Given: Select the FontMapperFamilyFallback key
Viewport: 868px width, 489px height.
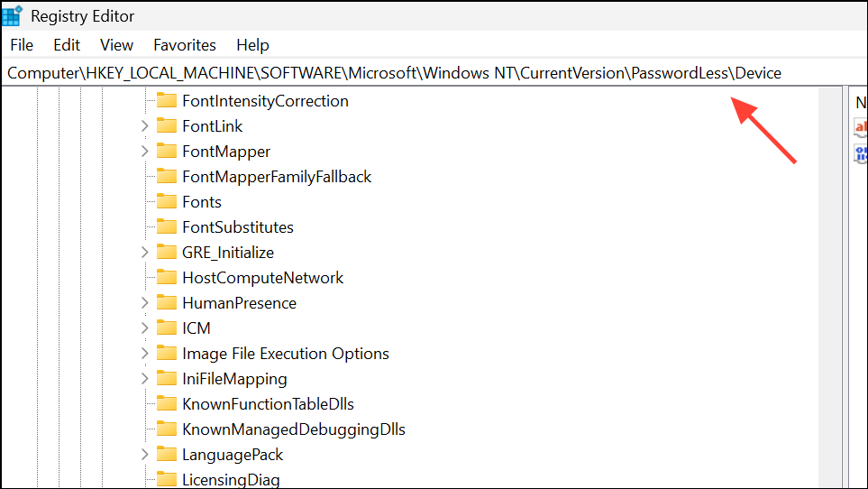Looking at the screenshot, I should click(277, 177).
